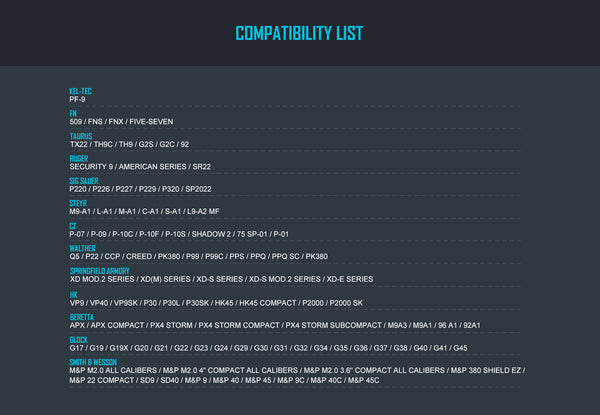Click the Walther line starting with Q5
The height and width of the screenshot is (415, 600).
pyautogui.click(x=198, y=258)
